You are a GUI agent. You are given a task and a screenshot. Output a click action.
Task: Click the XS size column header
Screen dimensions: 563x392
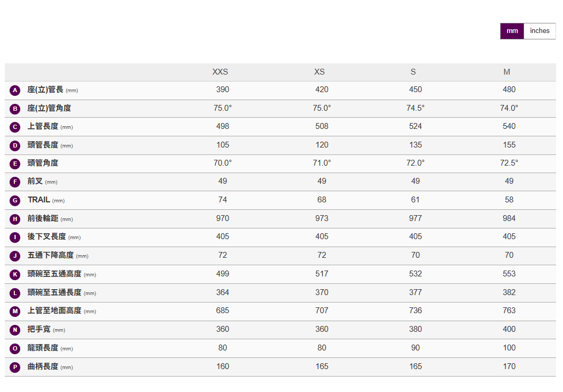click(319, 72)
